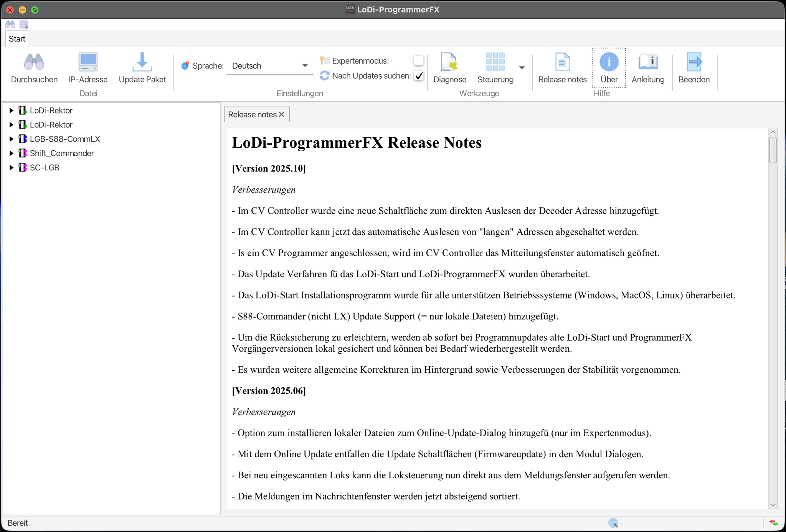Click the LoDi app icon in title bar
Screen dimensions: 786x532
[350, 10]
